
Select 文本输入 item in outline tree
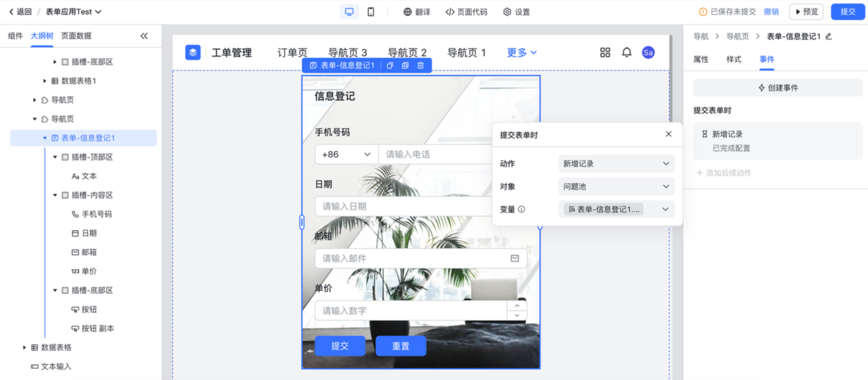[51, 366]
